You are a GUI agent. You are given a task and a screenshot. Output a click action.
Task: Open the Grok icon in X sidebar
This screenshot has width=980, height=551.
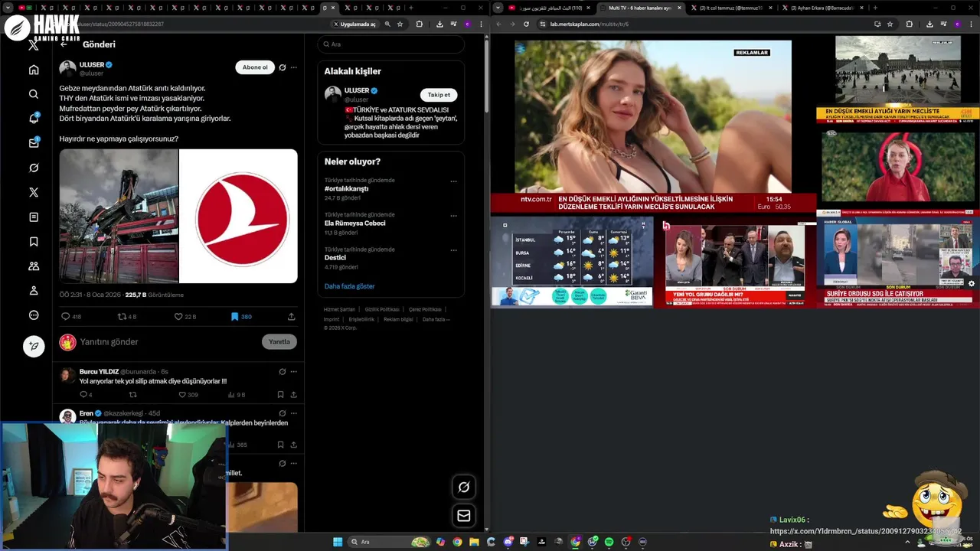34,168
